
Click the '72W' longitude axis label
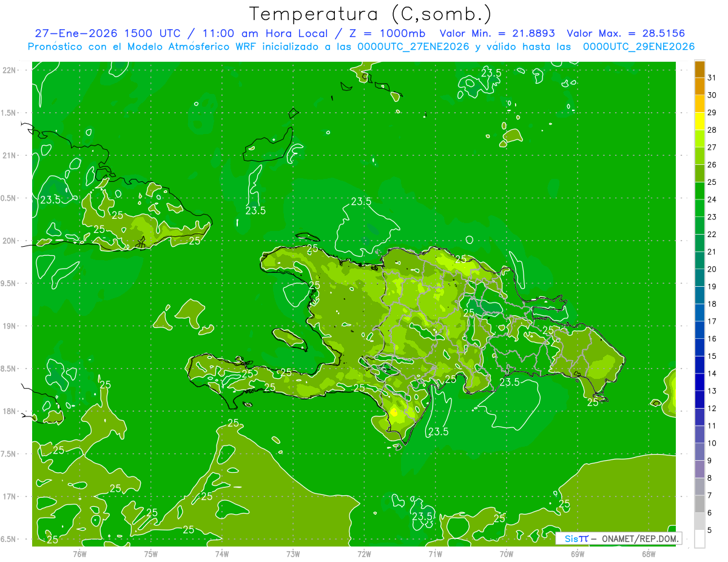click(x=364, y=554)
